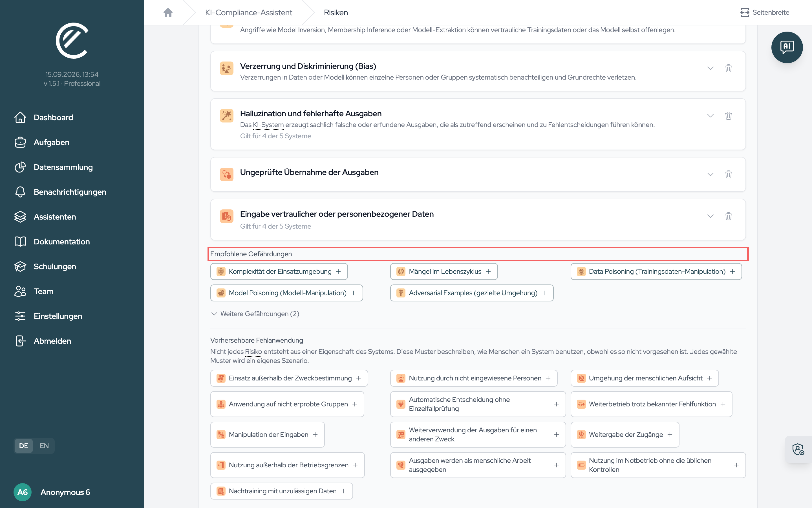Image resolution: width=812 pixels, height=508 pixels.
Task: Add Manipulation der Eingaben pattern
Action: (x=267, y=434)
